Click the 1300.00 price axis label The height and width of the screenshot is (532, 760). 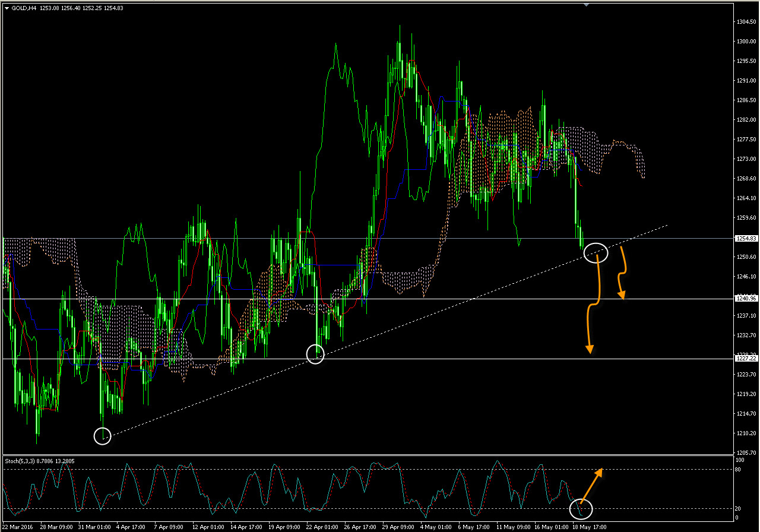coord(746,41)
